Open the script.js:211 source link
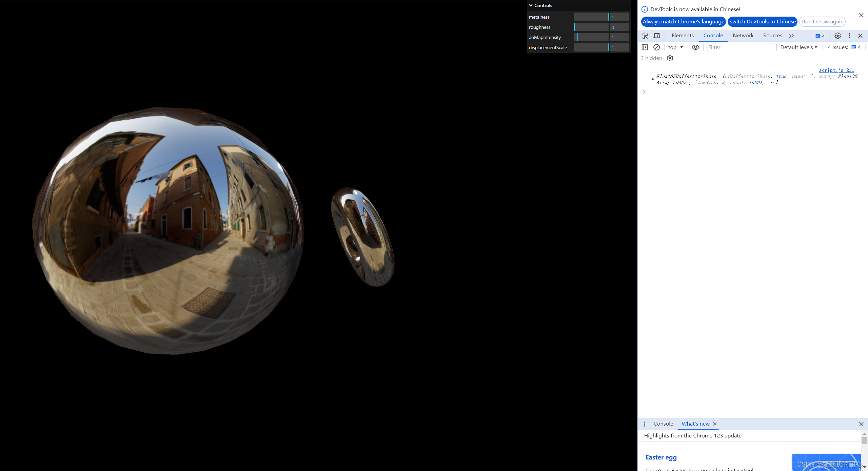The height and width of the screenshot is (471, 868). coord(836,70)
